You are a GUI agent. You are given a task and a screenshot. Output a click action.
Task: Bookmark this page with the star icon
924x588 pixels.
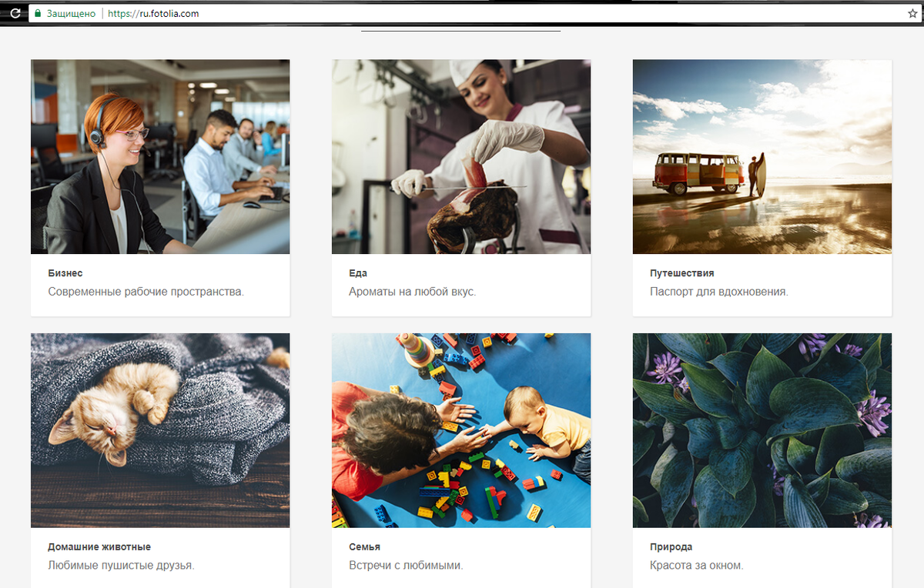tap(912, 13)
